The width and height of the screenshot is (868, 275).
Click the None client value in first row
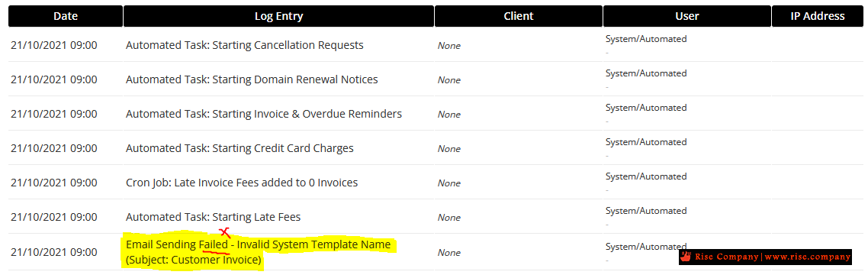pyautogui.click(x=449, y=46)
